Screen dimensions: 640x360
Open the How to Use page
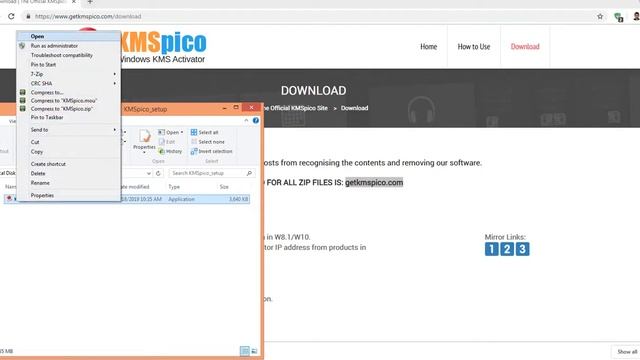pos(474,47)
